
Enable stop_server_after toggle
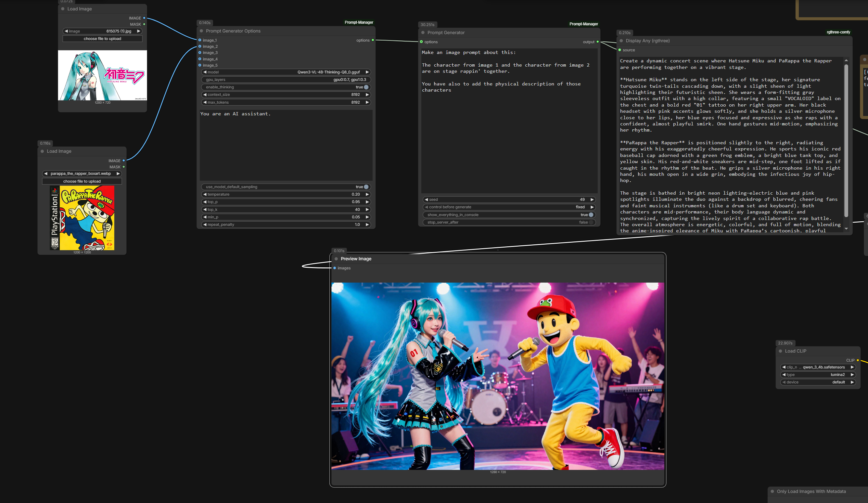pyautogui.click(x=591, y=222)
